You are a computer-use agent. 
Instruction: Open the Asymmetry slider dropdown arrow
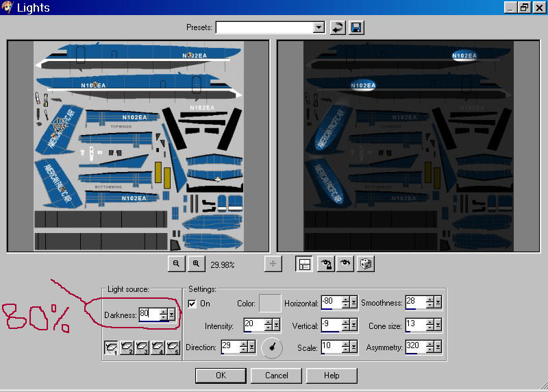(x=438, y=347)
